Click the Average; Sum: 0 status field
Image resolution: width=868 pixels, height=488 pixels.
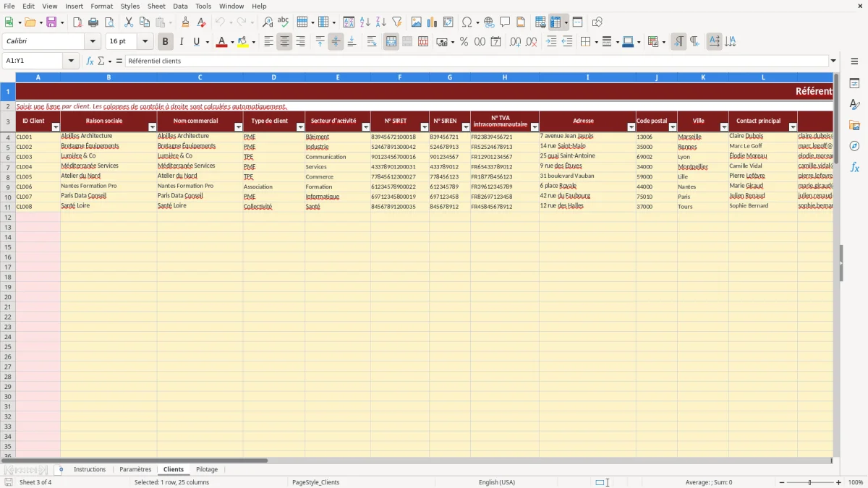tap(709, 482)
